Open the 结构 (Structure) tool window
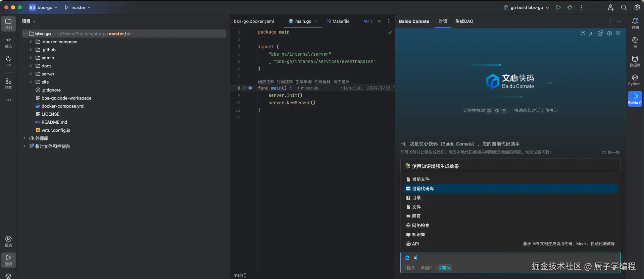 tap(8, 83)
